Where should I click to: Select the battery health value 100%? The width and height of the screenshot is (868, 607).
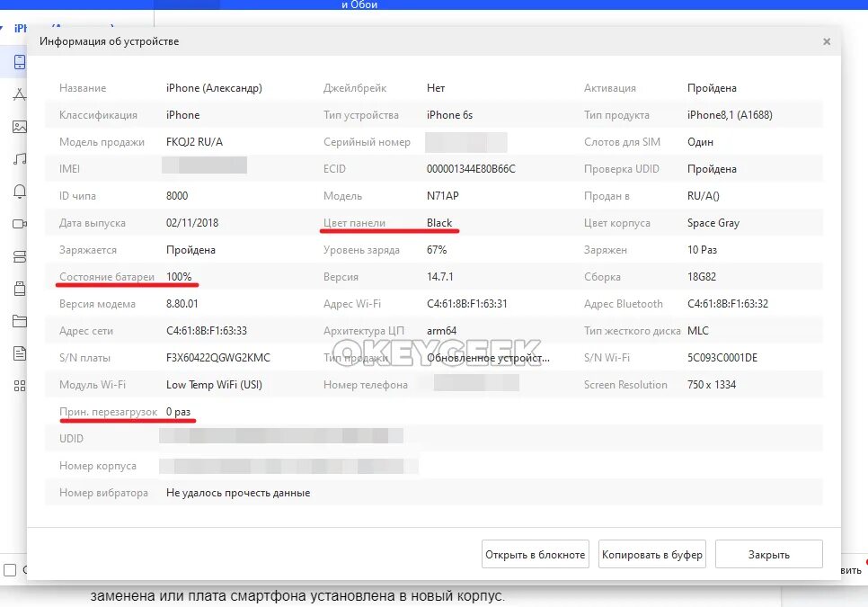[x=179, y=277]
